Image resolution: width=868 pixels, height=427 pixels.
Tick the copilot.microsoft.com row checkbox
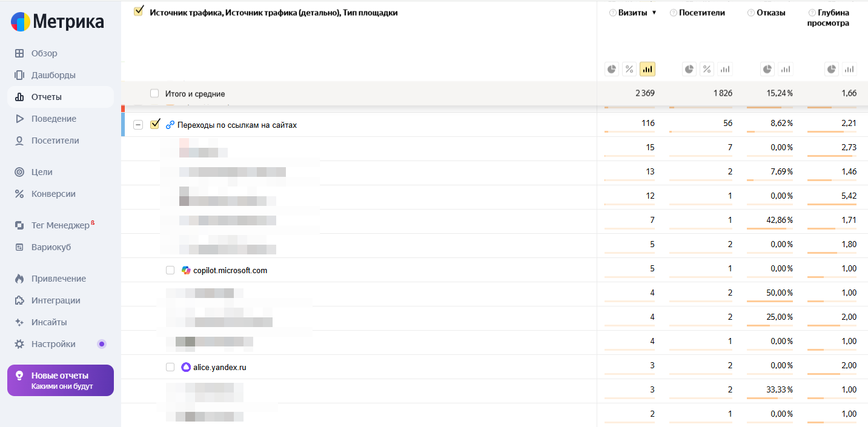(170, 270)
